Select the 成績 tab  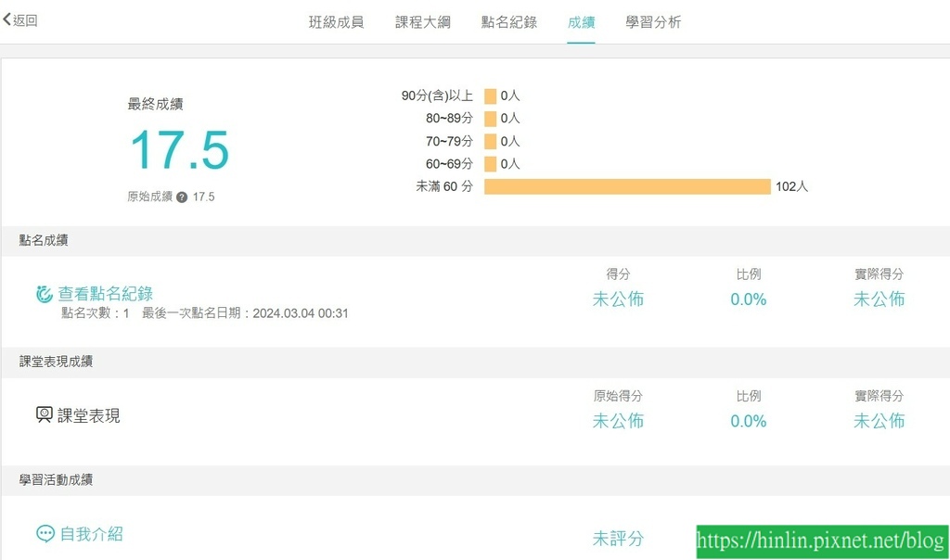point(581,22)
